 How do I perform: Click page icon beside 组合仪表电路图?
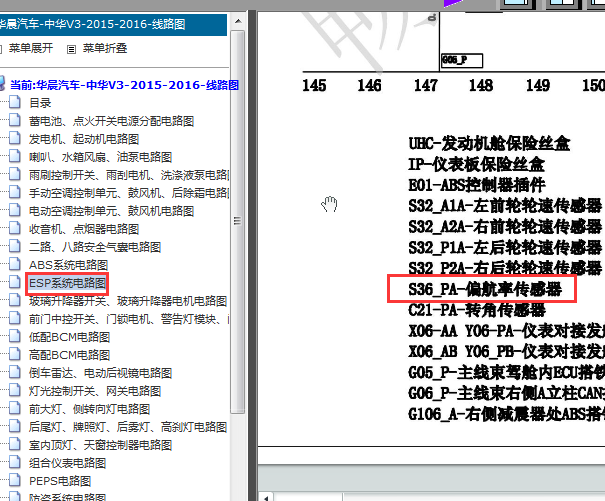(15, 462)
